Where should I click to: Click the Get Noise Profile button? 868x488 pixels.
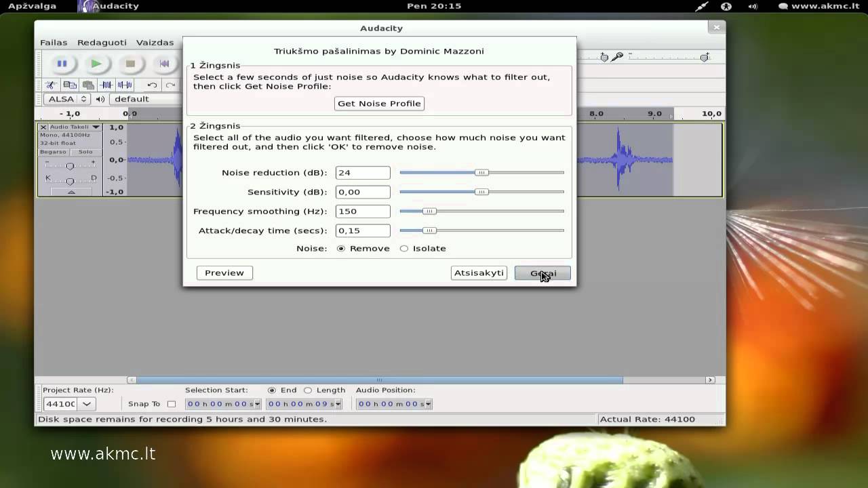(x=379, y=104)
